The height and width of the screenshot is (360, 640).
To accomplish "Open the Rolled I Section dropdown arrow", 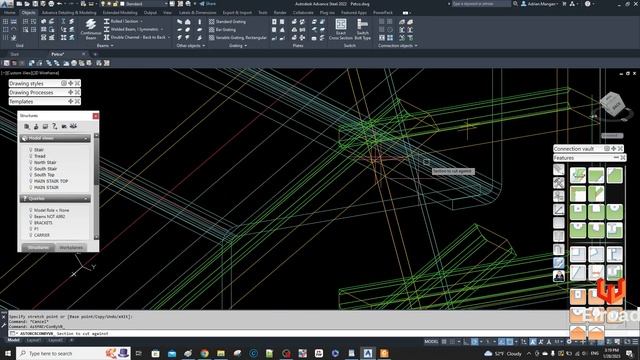I will coord(142,21).
